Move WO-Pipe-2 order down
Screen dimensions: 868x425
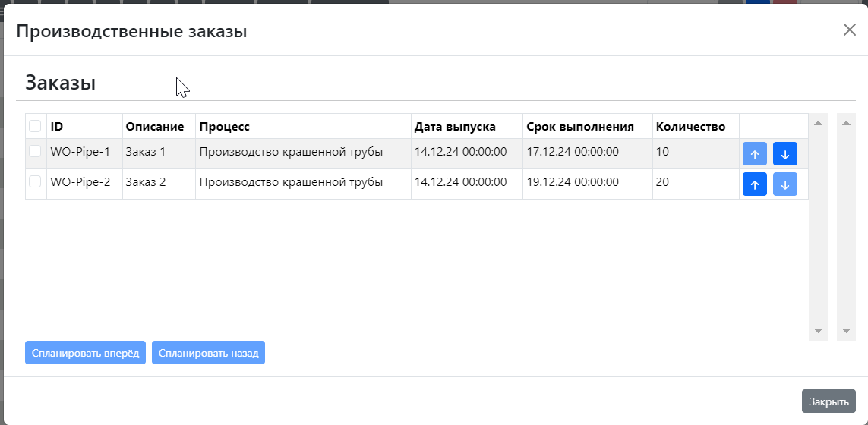point(785,184)
